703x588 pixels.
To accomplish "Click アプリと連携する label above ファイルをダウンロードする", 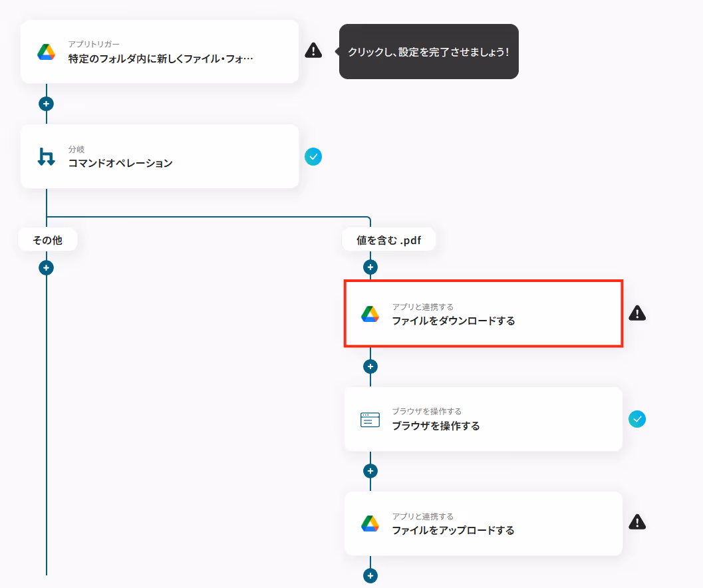I will coord(423,307).
